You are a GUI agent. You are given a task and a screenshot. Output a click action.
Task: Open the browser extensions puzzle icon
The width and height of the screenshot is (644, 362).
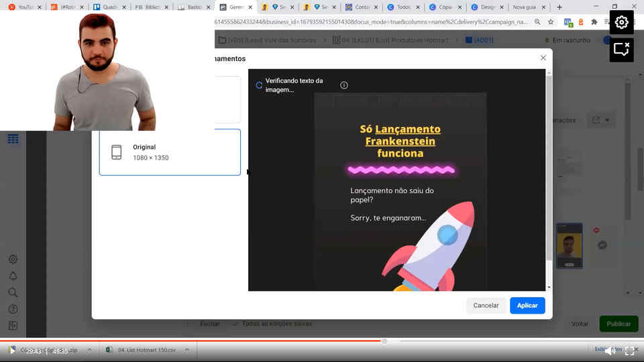594,22
